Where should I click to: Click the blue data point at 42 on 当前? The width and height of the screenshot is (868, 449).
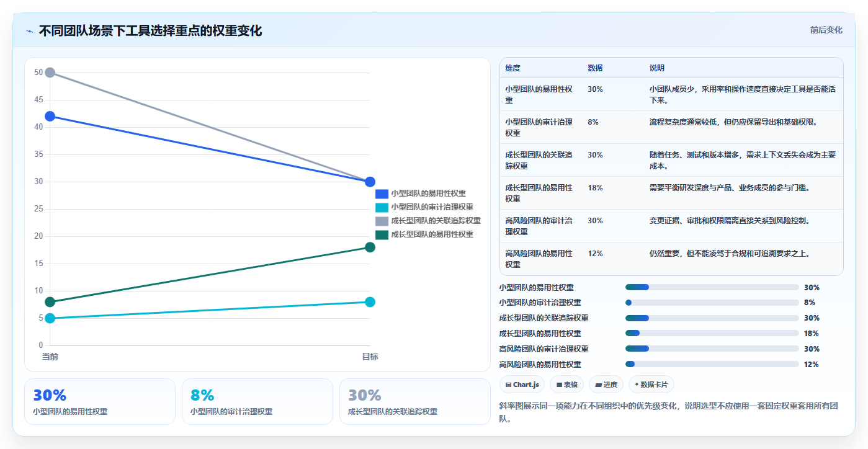tap(50, 116)
